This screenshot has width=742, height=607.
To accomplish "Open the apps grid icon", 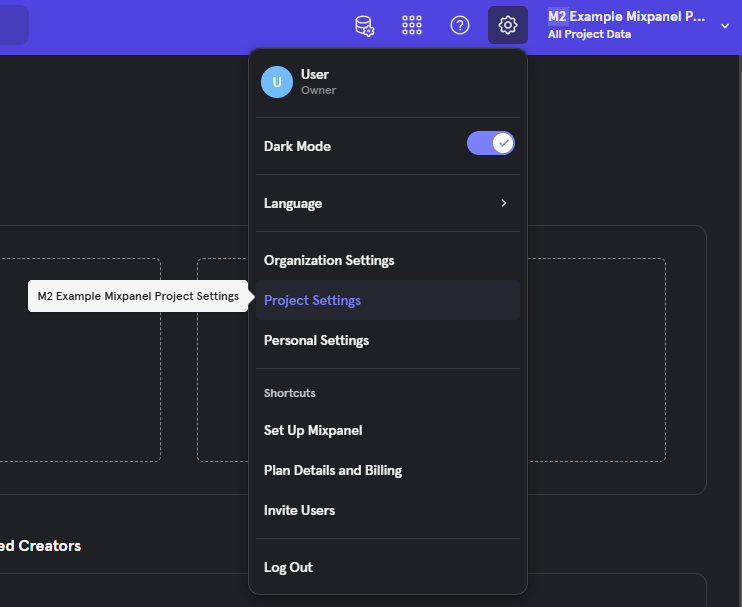I will (x=412, y=25).
